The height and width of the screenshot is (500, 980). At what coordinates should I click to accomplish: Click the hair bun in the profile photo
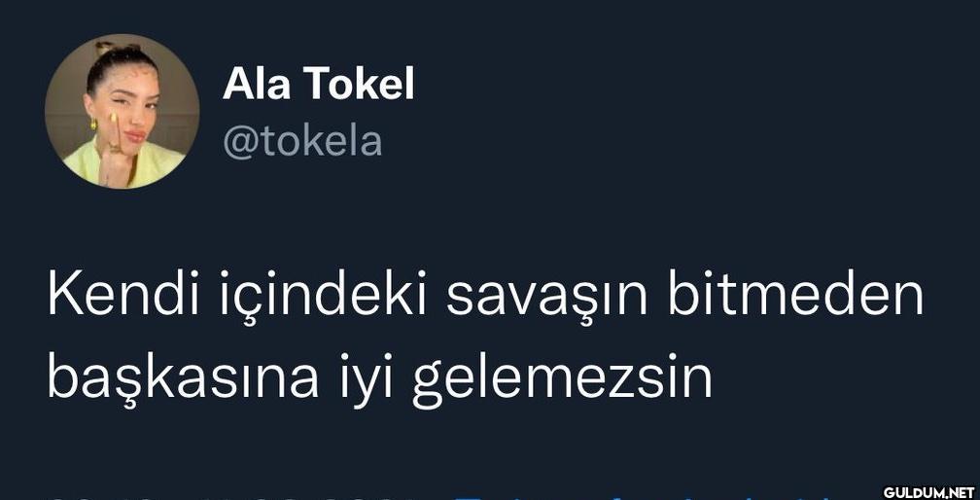(x=117, y=48)
